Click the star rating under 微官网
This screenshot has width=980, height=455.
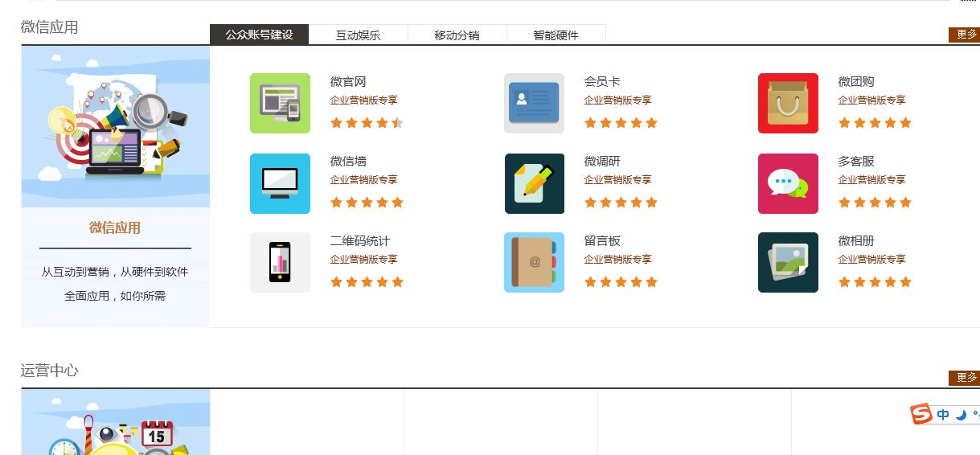(x=367, y=123)
